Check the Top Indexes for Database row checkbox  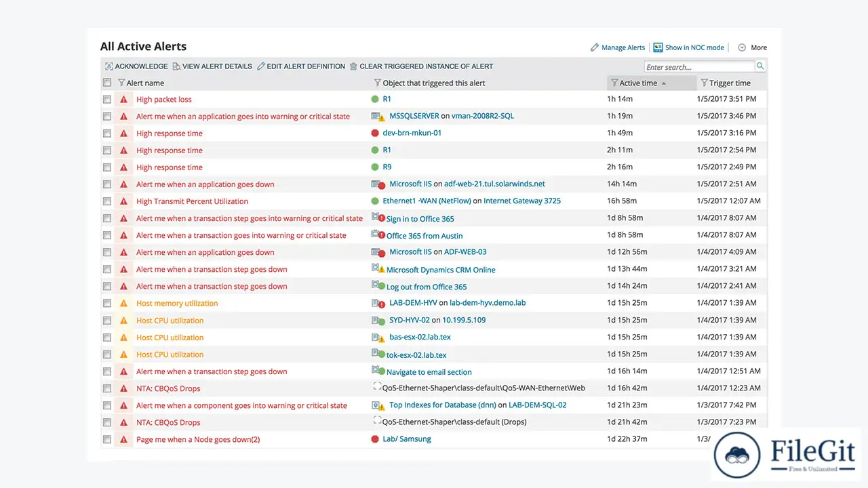coord(107,405)
